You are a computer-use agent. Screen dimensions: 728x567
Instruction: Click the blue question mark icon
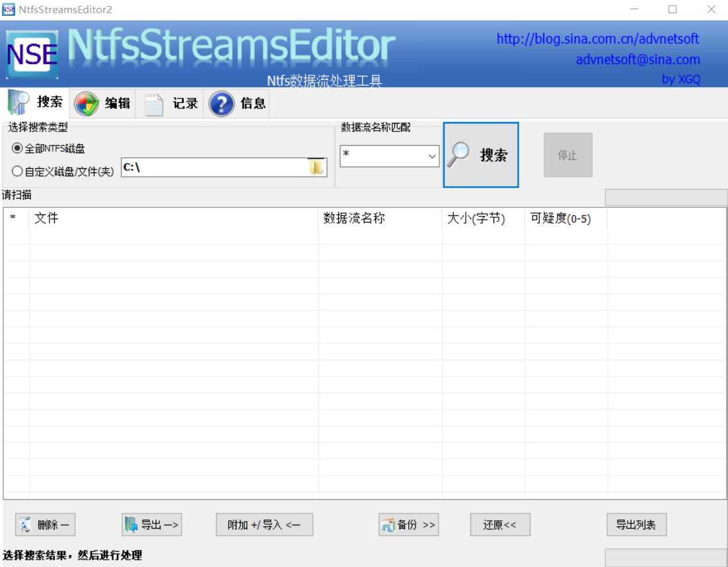coord(221,104)
